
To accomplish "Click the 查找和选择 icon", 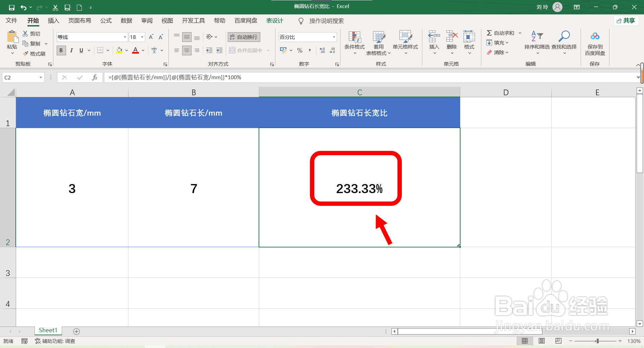I will [x=564, y=43].
